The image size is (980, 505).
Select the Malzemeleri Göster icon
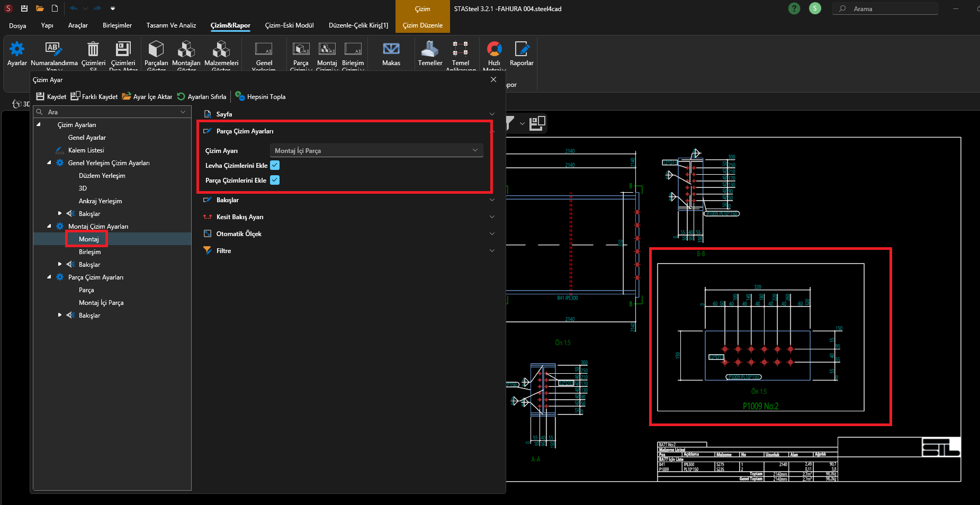click(221, 50)
